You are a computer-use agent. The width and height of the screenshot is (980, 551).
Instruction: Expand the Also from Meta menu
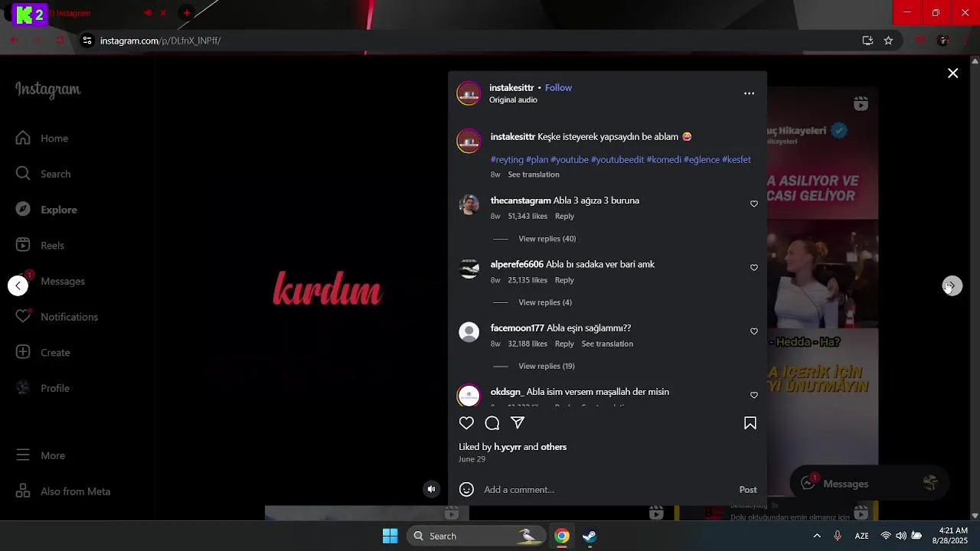[x=64, y=491]
